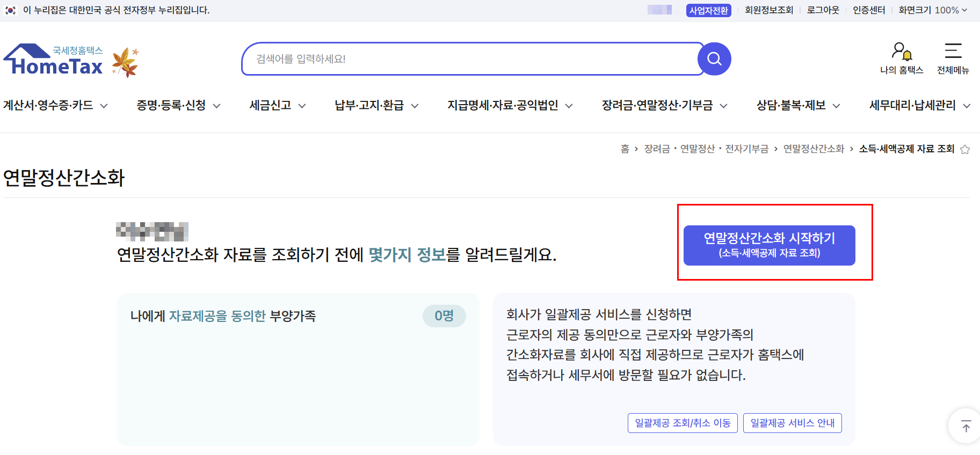This screenshot has width=980, height=455.
Task: Expand 세무대리·납세관리 menu
Action: click(x=920, y=106)
